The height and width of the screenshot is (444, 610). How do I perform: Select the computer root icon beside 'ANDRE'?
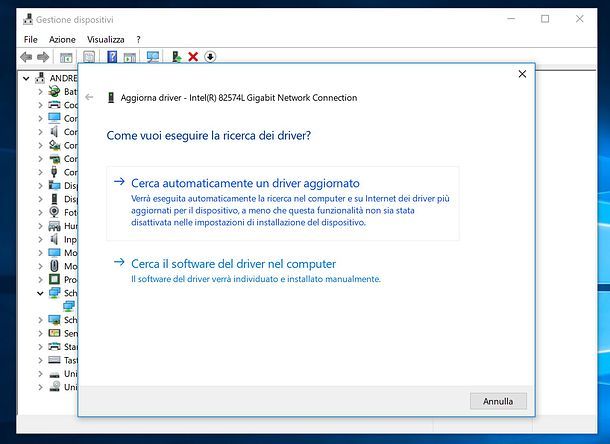tap(40, 78)
